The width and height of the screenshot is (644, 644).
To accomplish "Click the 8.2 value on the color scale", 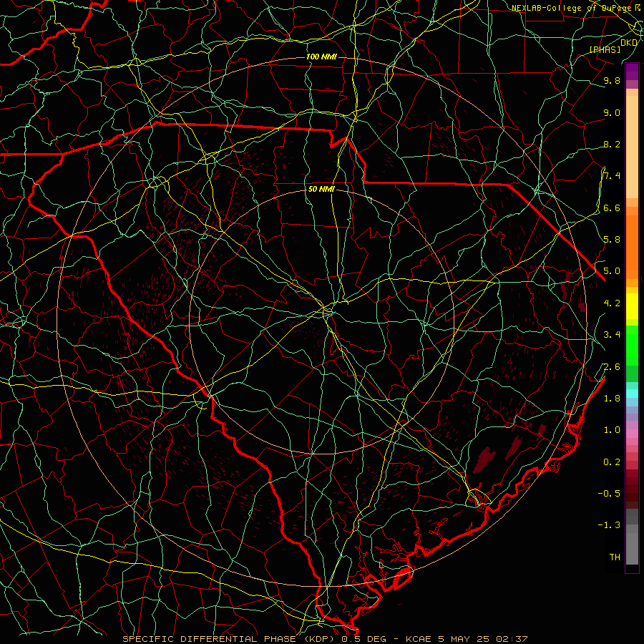I will [612, 144].
